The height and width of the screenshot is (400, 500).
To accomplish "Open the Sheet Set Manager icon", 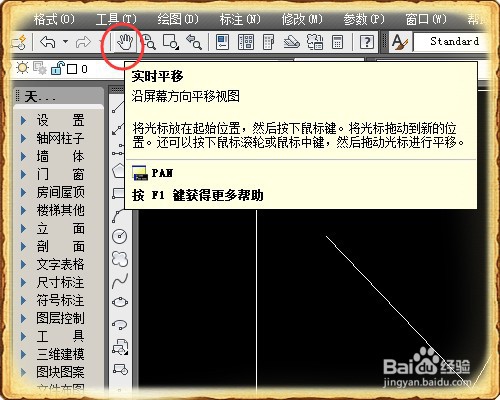I will click(292, 42).
